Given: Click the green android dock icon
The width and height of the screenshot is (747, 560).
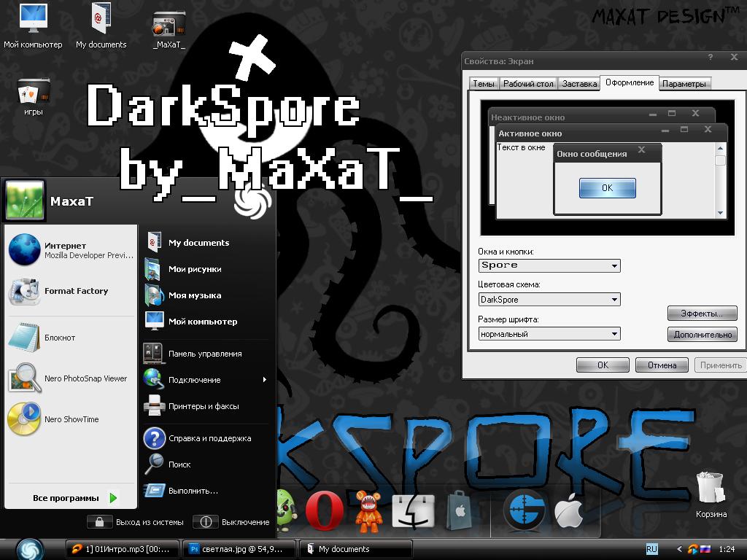Looking at the screenshot, I should [286, 510].
